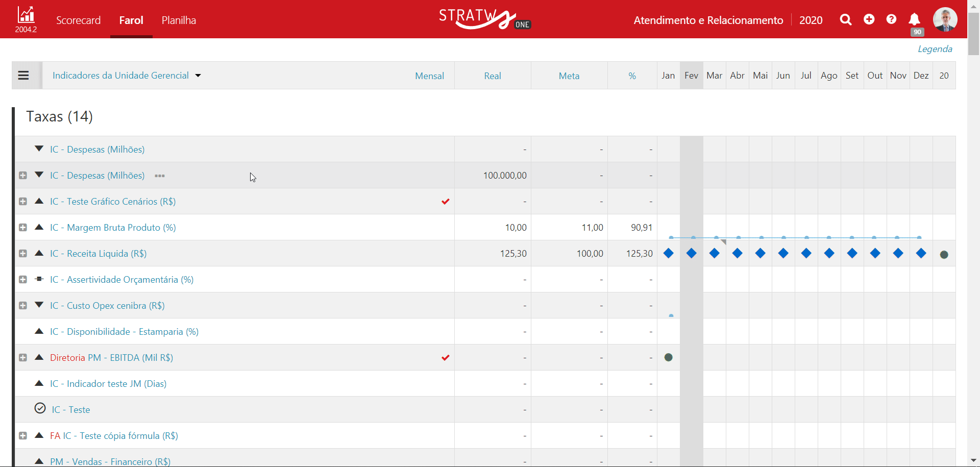Image resolution: width=980 pixels, height=467 pixels.
Task: Open notifications bell with 90 badge
Action: 915,20
